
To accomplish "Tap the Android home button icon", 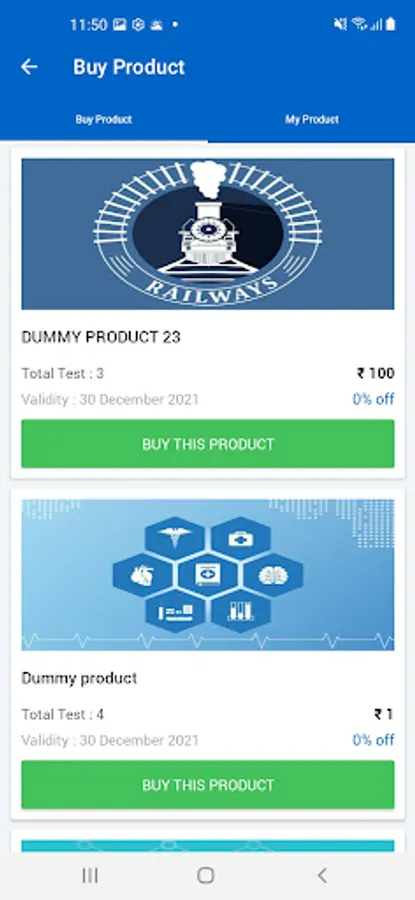I will 205,875.
